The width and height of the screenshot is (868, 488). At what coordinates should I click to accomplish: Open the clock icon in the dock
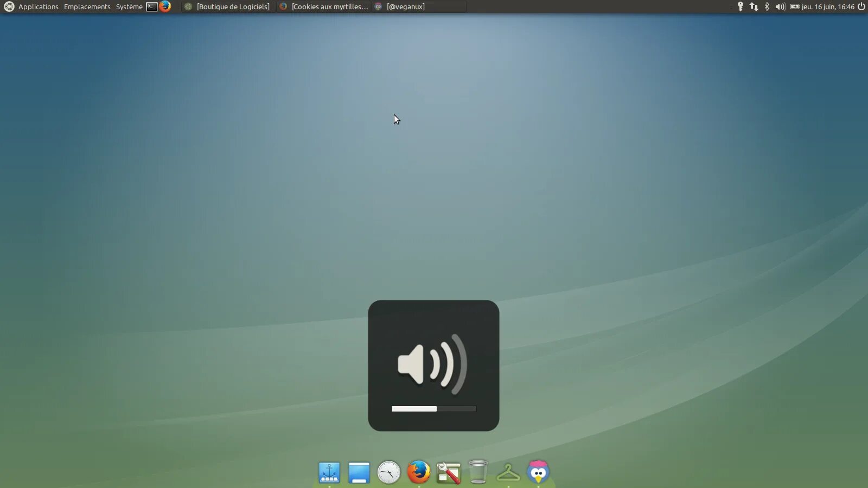click(390, 472)
